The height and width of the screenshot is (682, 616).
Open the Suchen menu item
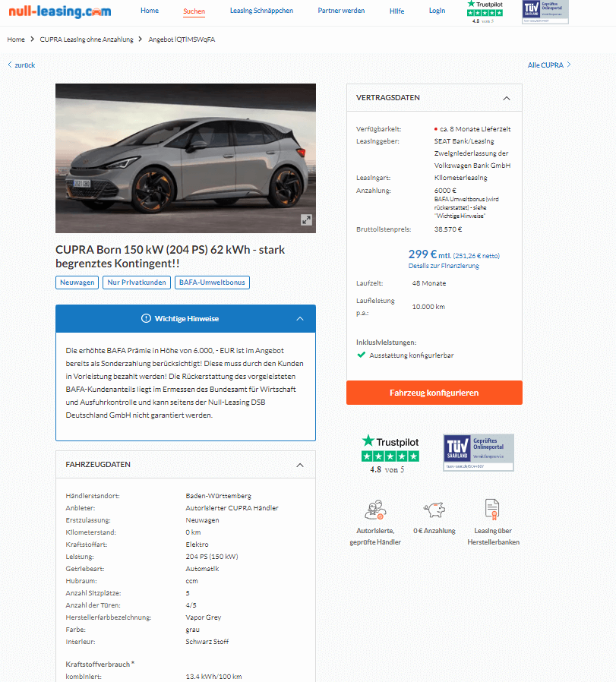click(x=194, y=11)
